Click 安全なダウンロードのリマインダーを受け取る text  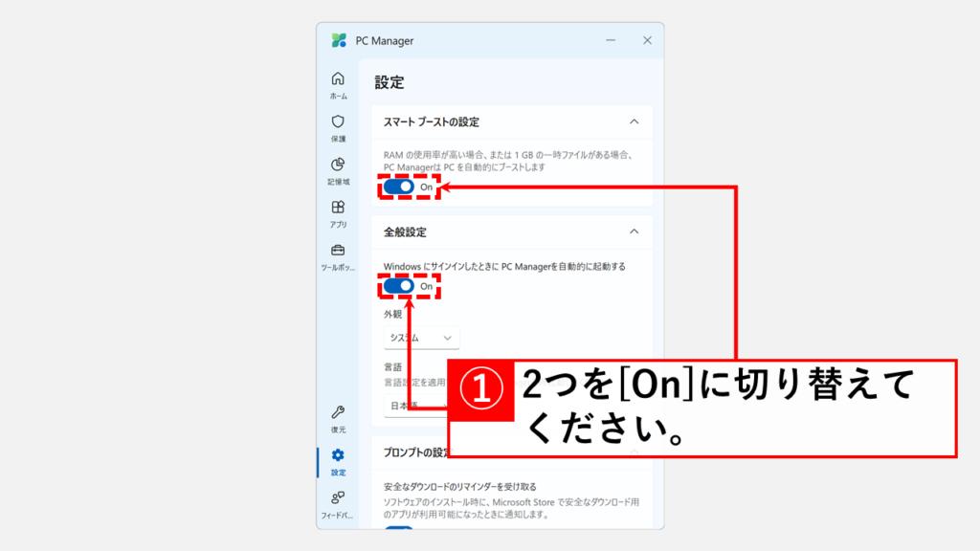460,487
